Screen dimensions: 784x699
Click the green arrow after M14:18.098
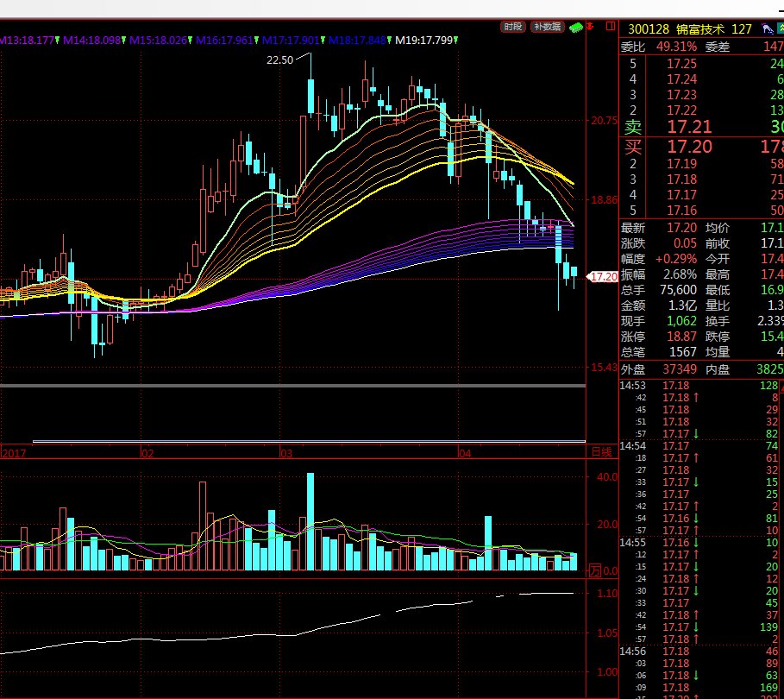(124, 40)
